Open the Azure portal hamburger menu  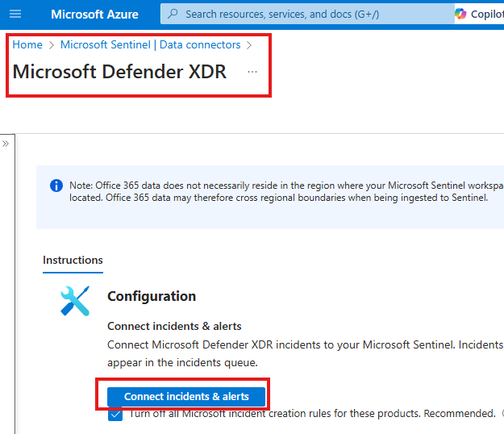[x=15, y=14]
